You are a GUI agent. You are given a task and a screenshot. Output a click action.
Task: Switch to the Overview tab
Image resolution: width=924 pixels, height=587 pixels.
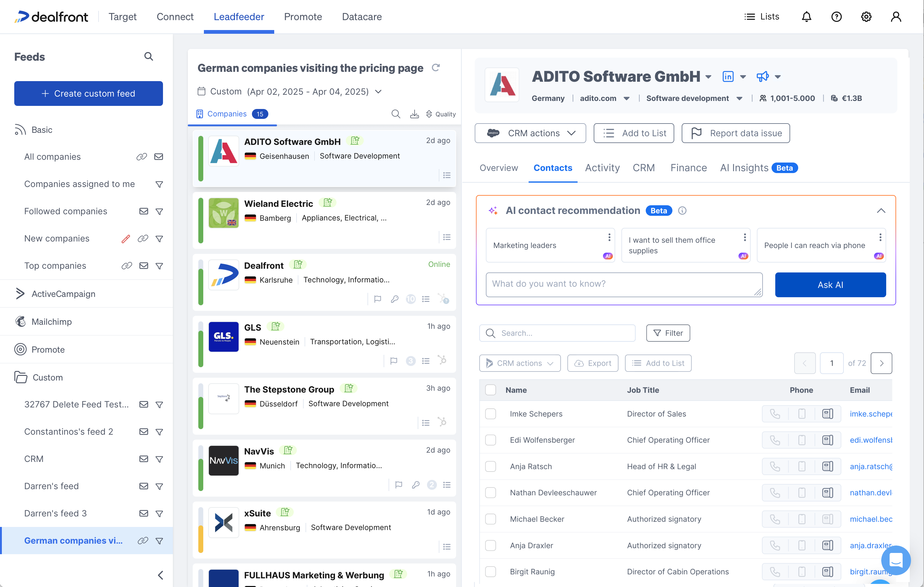click(499, 168)
